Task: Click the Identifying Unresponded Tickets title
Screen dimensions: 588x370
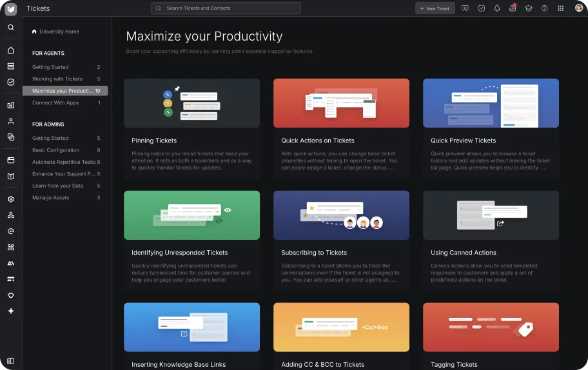Action: 180,253
